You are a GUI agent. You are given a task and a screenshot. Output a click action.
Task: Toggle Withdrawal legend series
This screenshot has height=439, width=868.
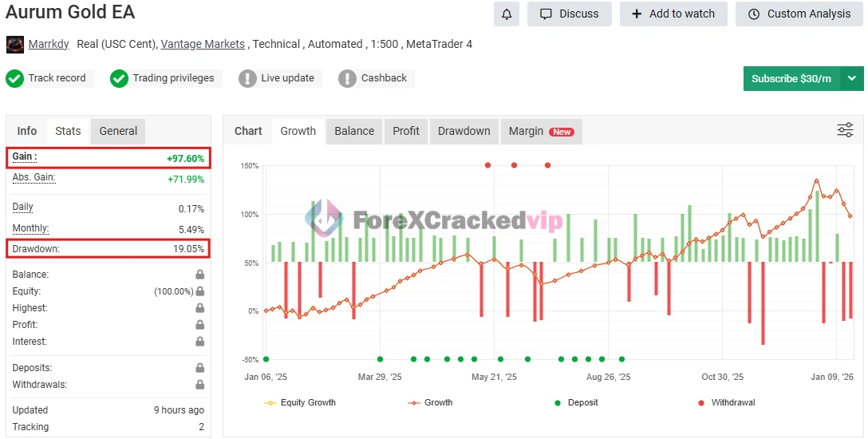point(726,402)
